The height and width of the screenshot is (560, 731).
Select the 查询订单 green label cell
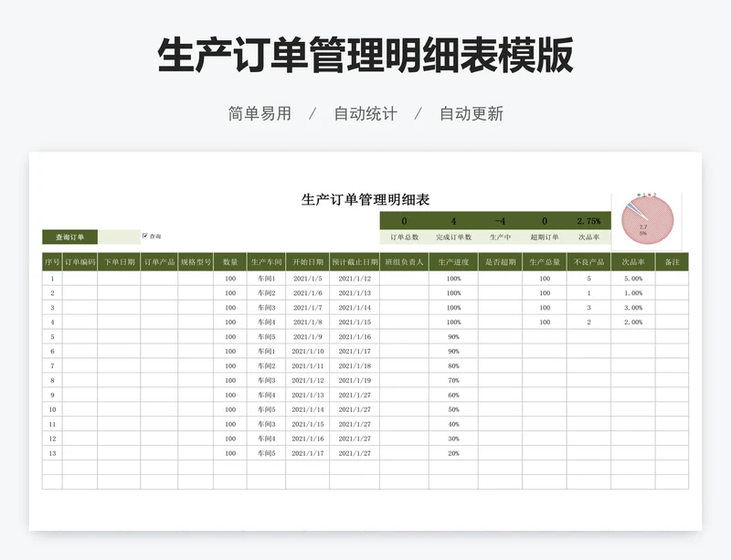[70, 237]
